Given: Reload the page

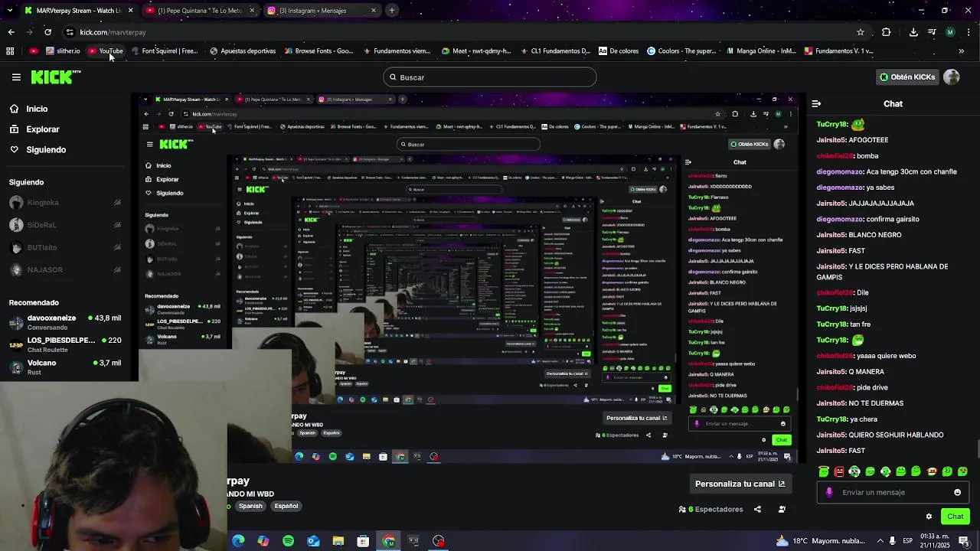Looking at the screenshot, I should [48, 32].
